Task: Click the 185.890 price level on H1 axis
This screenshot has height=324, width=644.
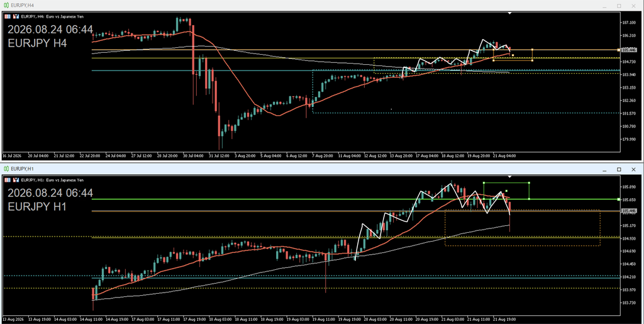Action: click(x=630, y=187)
